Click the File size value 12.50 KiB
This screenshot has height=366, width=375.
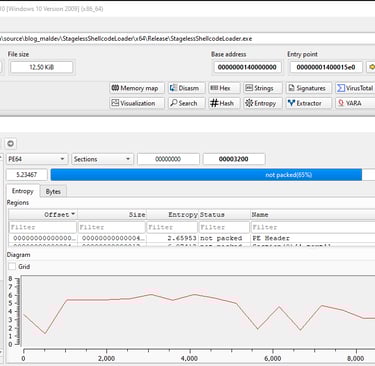tap(42, 67)
